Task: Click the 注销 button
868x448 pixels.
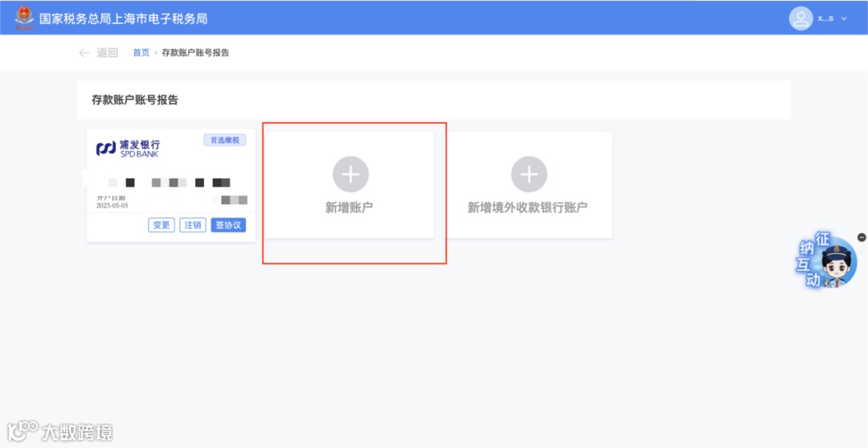Action: tap(193, 225)
